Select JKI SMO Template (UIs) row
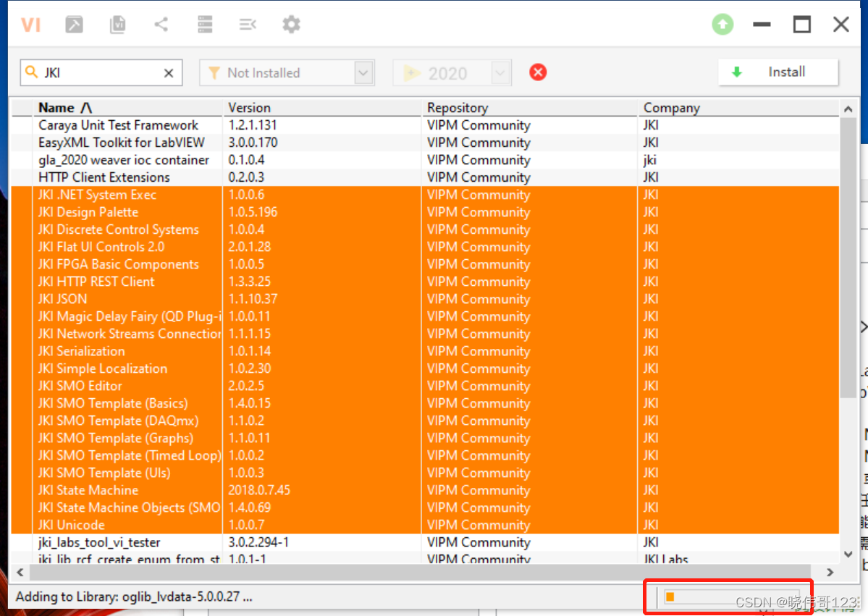The image size is (868, 616). (425, 473)
